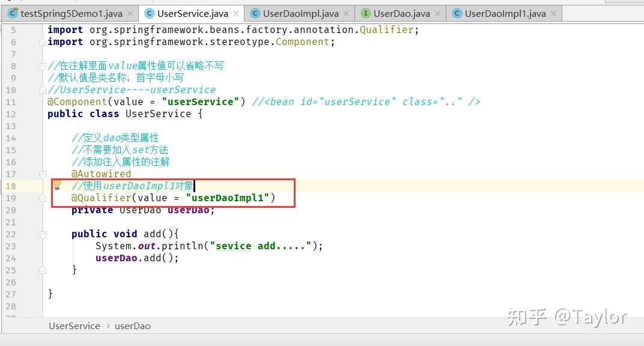This screenshot has width=644, height=346.
Task: Close the UserService.java tab
Action: click(235, 14)
